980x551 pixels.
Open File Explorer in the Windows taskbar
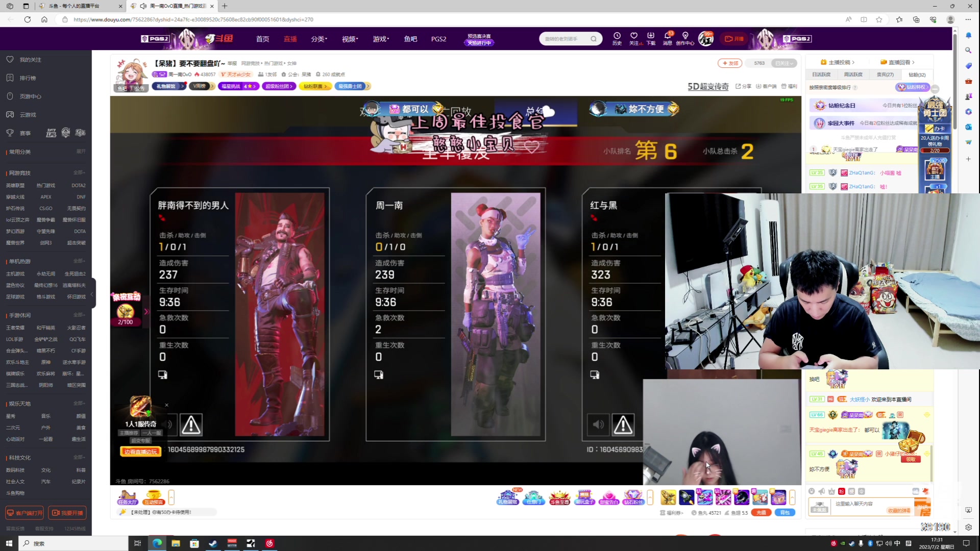[176, 543]
